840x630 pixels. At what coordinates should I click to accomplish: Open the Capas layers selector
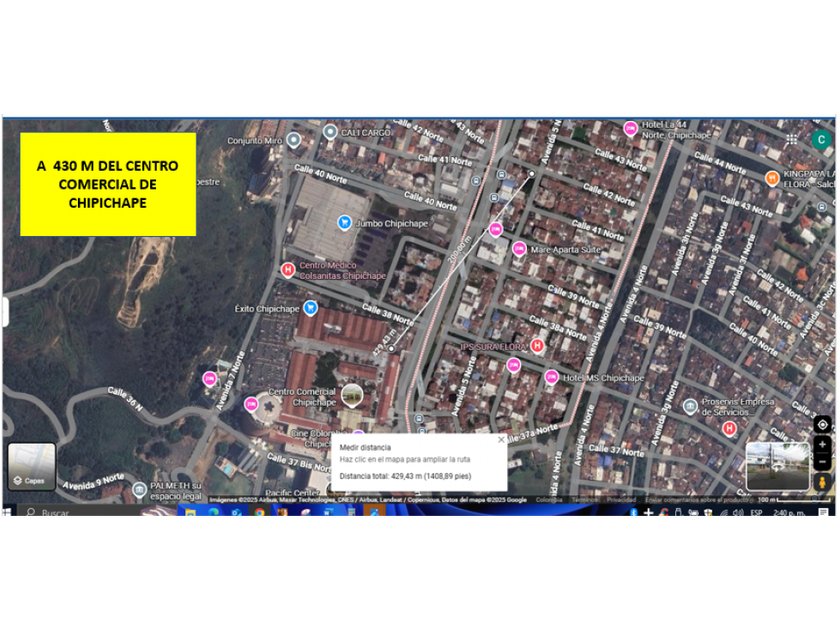point(32,467)
